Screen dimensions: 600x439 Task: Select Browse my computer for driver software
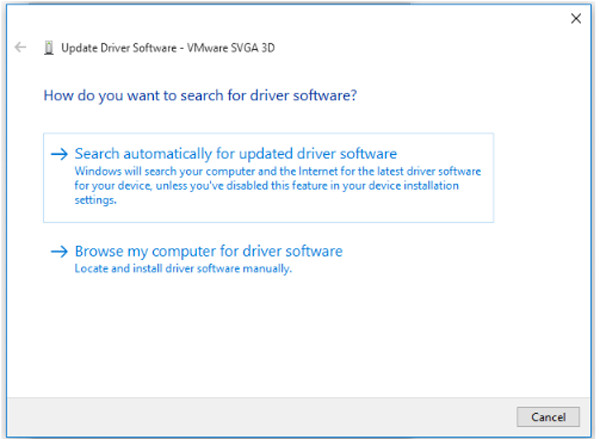[x=209, y=252]
